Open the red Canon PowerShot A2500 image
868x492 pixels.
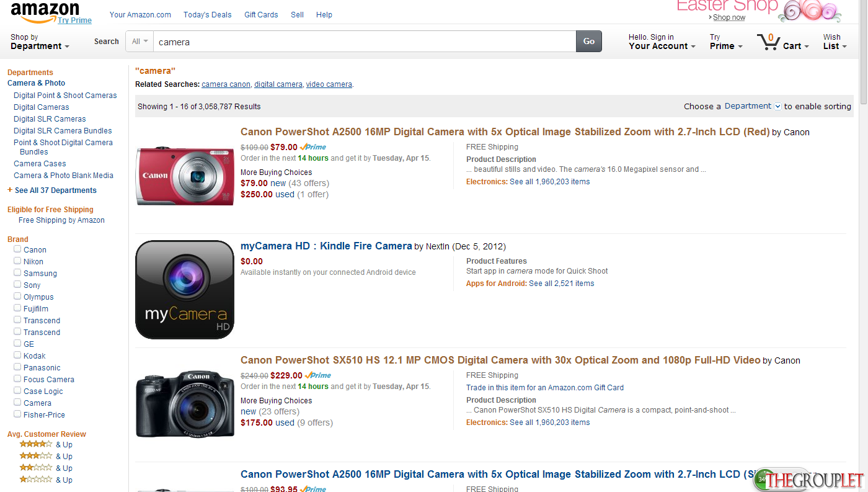(x=185, y=176)
